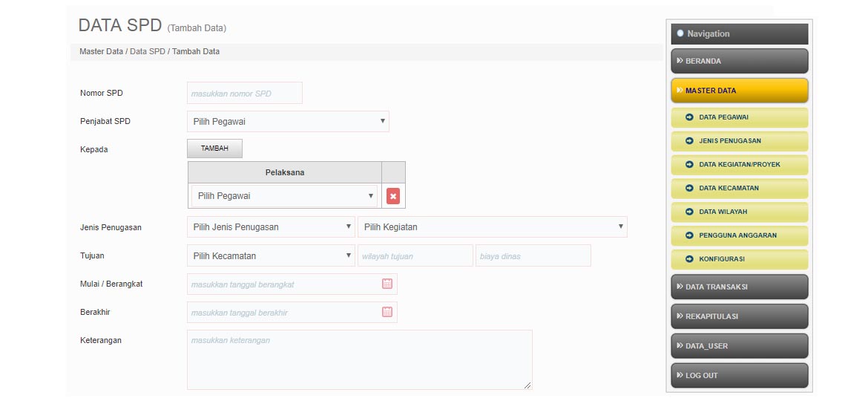Open Data Kegiatan/Proyek submenu link
Image resolution: width=868 pixels, height=401 pixels.
[740, 165]
